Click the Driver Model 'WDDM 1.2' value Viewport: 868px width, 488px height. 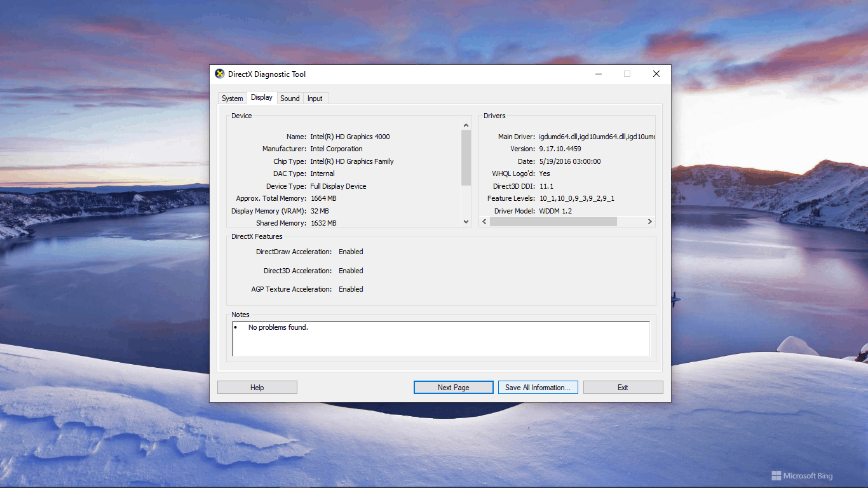[x=556, y=211]
